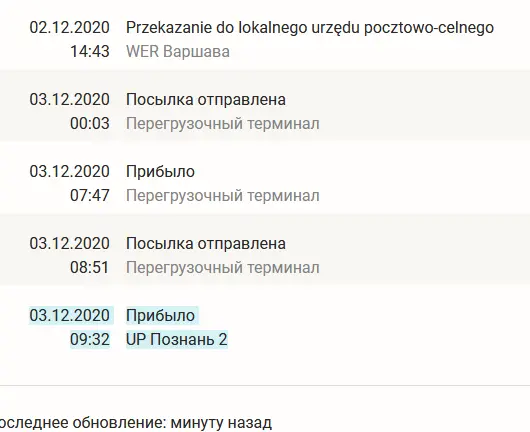530x432 pixels.
Task: Click the highlighted 03.12.2020 date
Action: tap(70, 315)
